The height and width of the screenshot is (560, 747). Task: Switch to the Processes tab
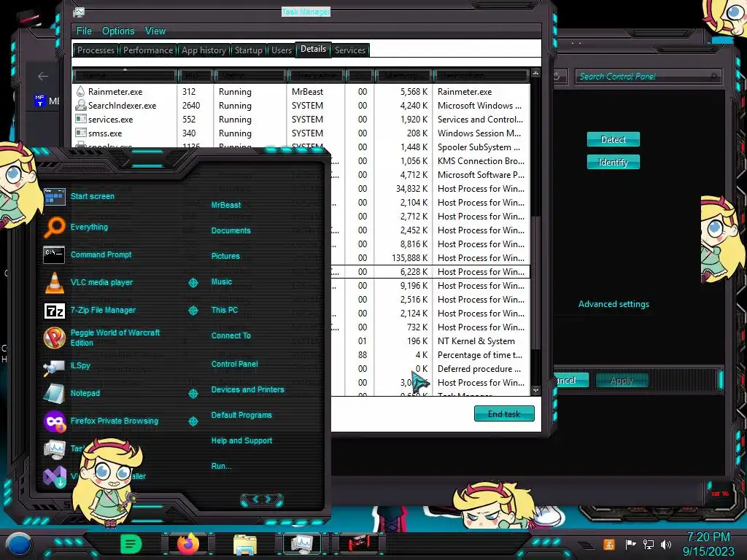tap(96, 50)
